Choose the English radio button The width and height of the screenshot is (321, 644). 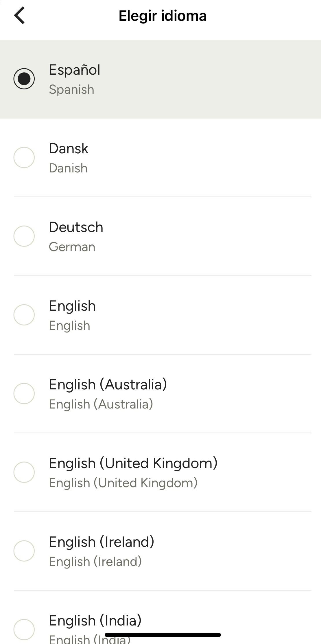[x=24, y=315]
